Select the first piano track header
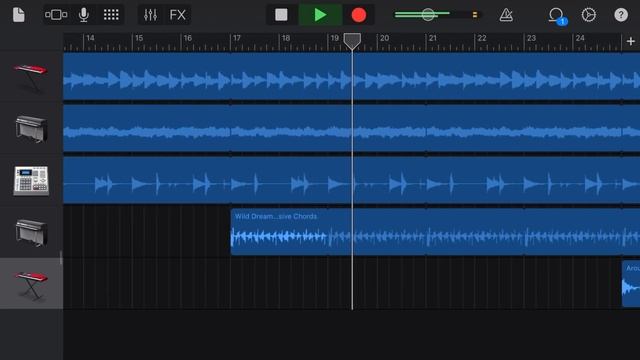 (31, 128)
